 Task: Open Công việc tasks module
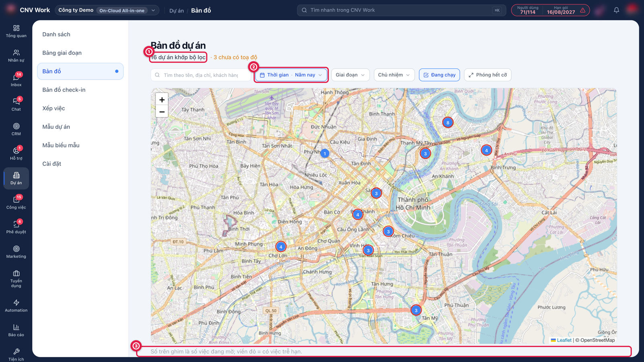(16, 203)
